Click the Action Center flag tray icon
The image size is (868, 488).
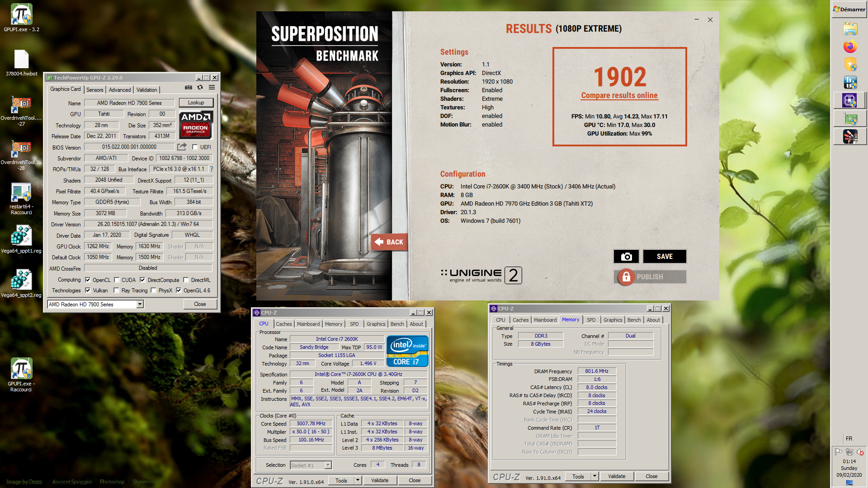(x=838, y=452)
